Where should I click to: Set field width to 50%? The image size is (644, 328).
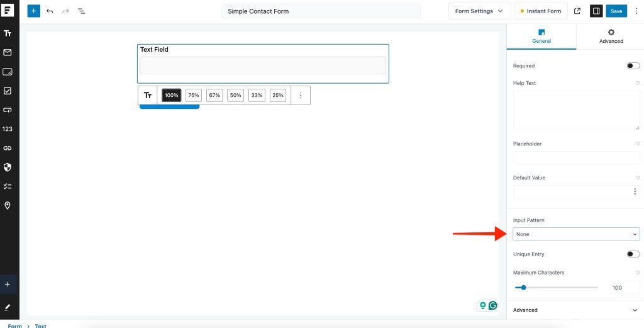tap(235, 95)
